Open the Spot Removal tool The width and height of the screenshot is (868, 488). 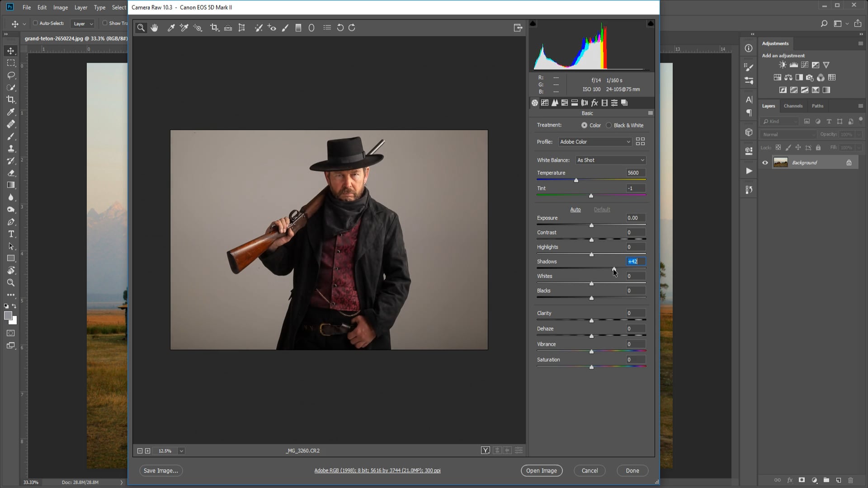(x=259, y=28)
